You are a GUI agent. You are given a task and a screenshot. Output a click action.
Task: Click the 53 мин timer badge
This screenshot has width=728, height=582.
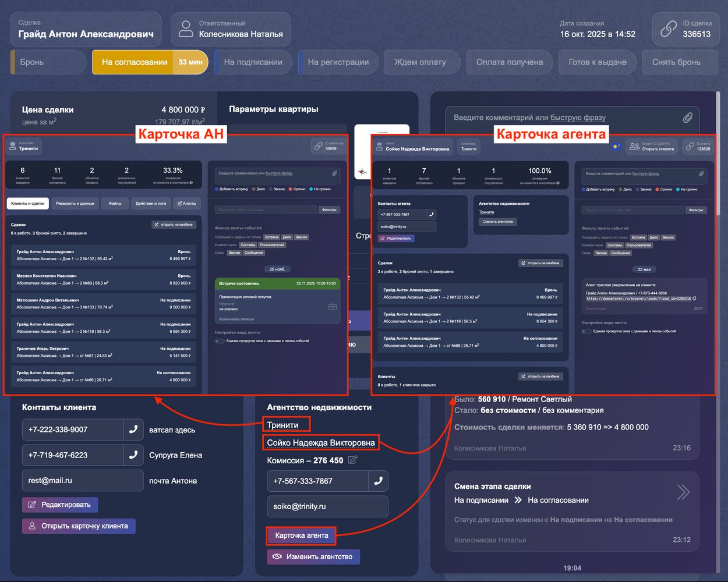[x=190, y=62]
